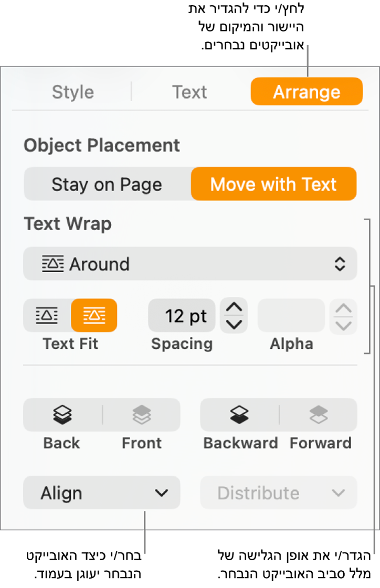Decrease spacing with the down arrow
Image resolution: width=380 pixels, height=588 pixels.
pyautogui.click(x=234, y=324)
